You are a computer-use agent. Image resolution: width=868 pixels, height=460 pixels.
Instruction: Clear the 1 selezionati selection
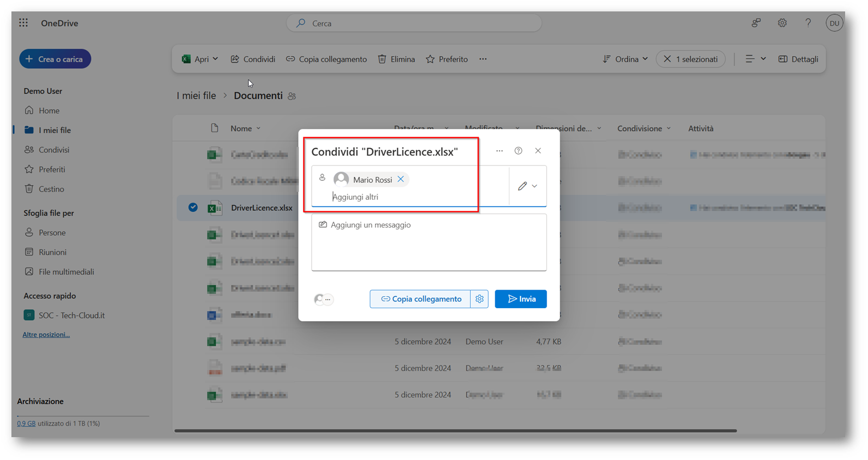[x=667, y=59]
